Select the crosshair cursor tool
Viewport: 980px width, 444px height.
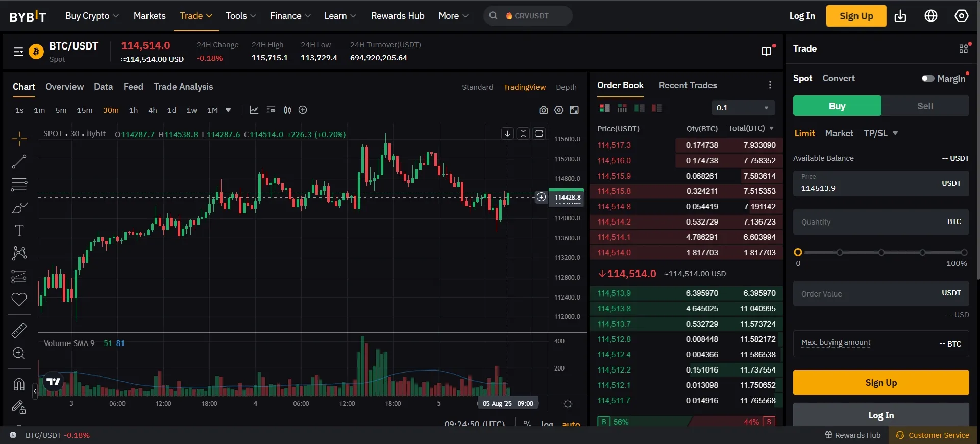tap(19, 138)
